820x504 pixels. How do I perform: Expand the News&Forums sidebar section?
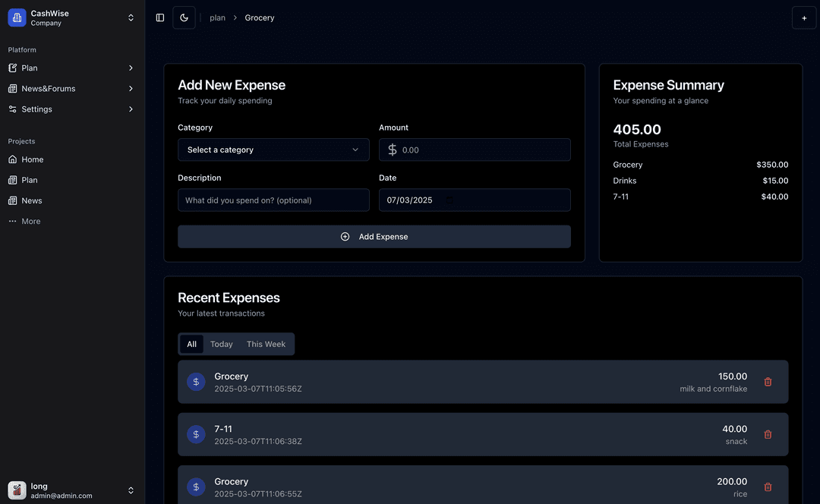(72, 88)
